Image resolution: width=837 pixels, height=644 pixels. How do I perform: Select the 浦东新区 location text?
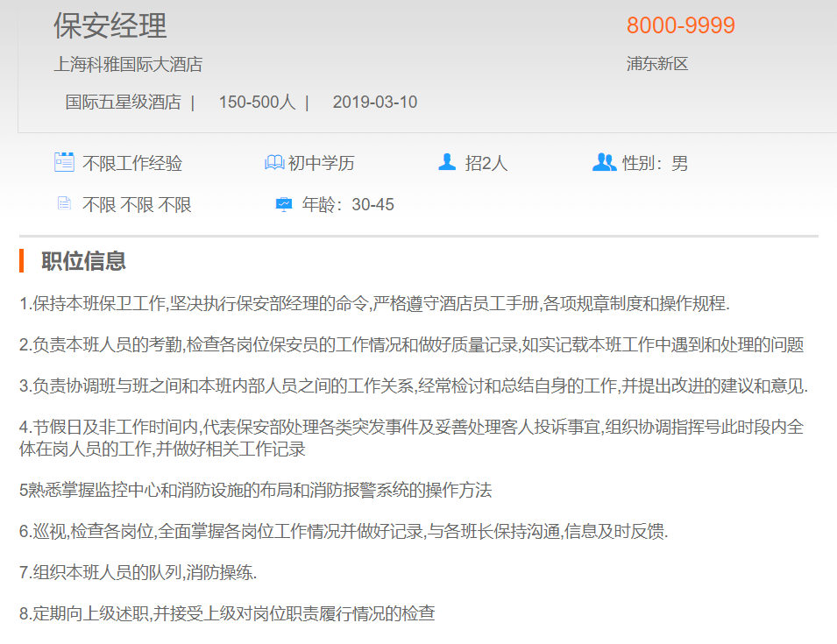pos(657,64)
